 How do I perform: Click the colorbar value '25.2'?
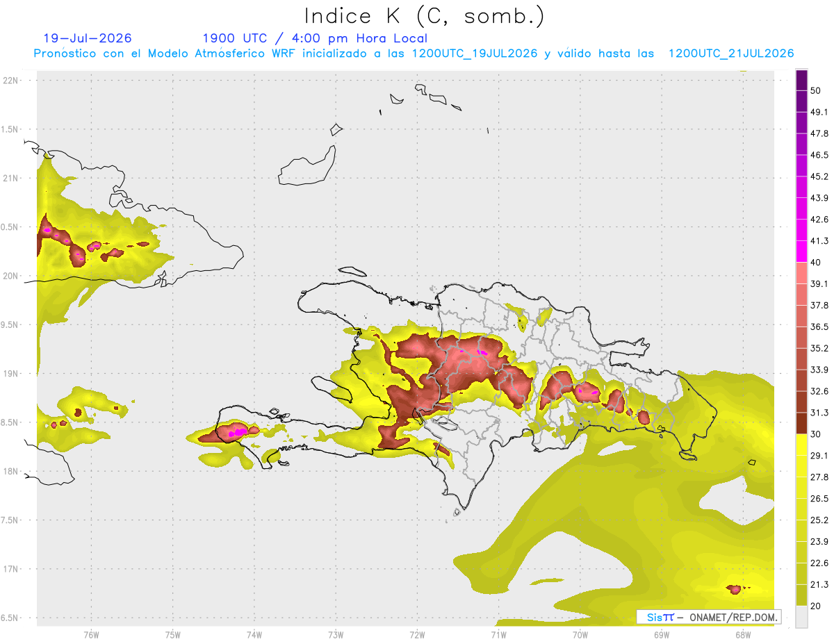tap(819, 520)
